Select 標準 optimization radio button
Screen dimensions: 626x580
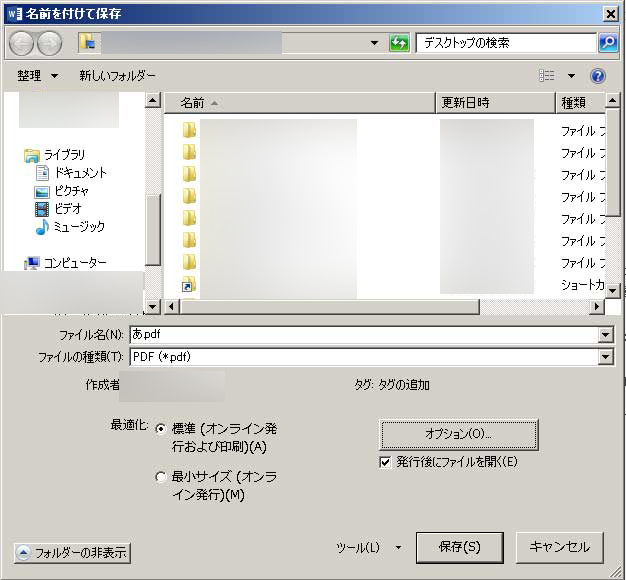click(x=161, y=428)
